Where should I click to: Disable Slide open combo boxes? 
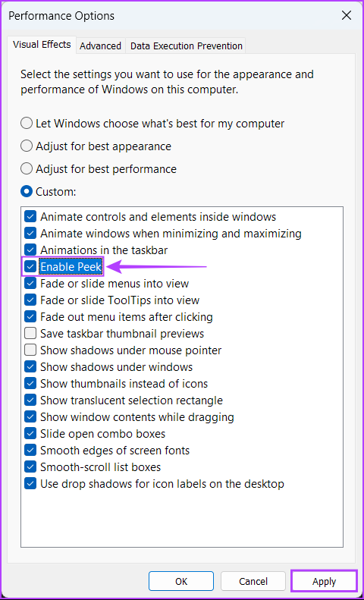click(30, 434)
